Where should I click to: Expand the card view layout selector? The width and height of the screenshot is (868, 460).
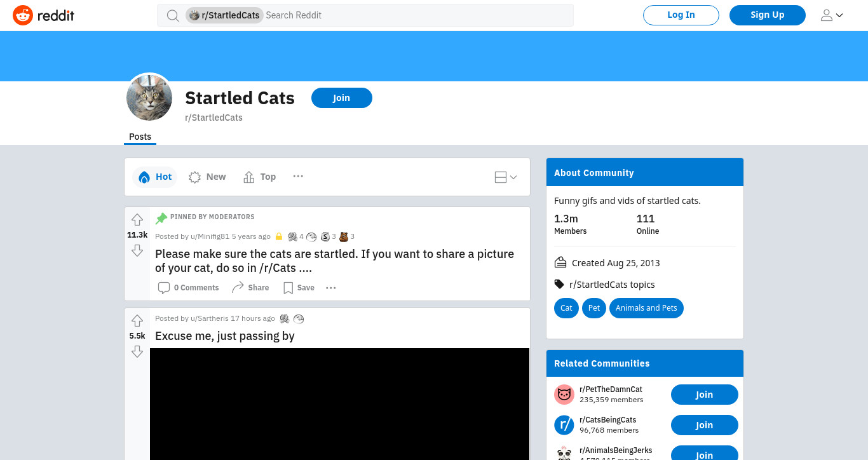point(506,177)
